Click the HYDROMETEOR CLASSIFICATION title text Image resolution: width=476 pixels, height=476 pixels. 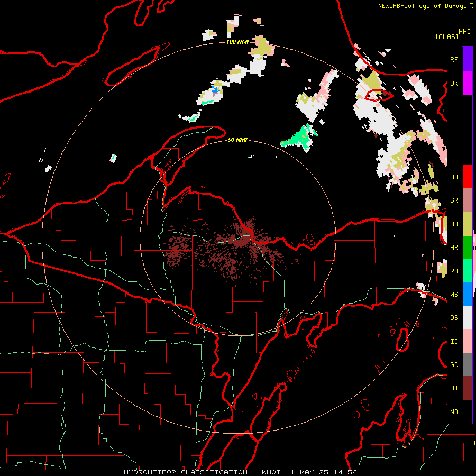[186, 472]
